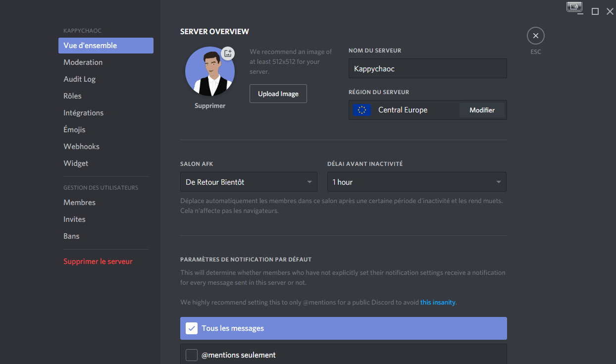Image resolution: width=616 pixels, height=364 pixels.
Task: Click the European Union flag icon
Action: [362, 110]
